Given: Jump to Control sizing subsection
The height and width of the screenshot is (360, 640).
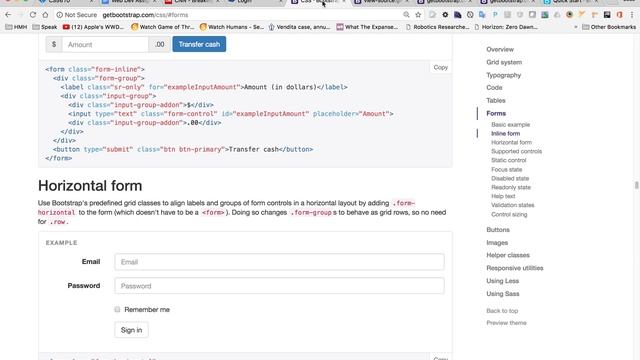Looking at the screenshot, I should (509, 214).
